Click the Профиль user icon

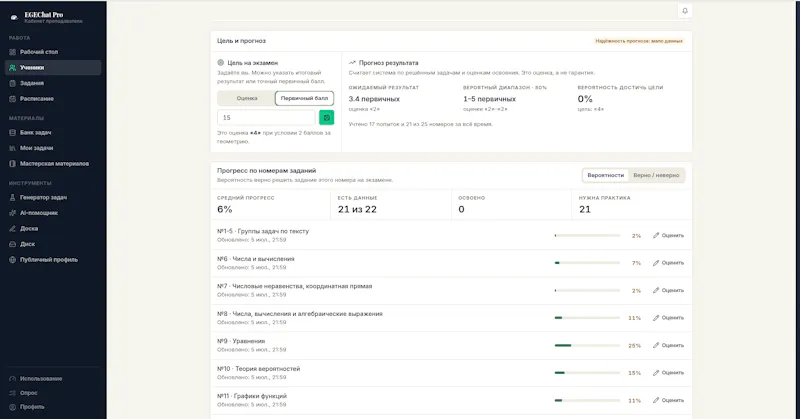tap(13, 407)
